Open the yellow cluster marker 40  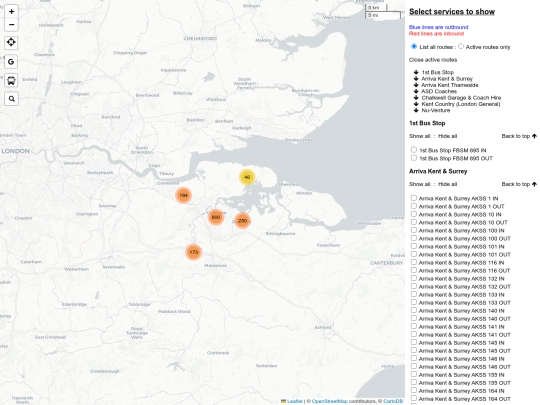click(247, 177)
